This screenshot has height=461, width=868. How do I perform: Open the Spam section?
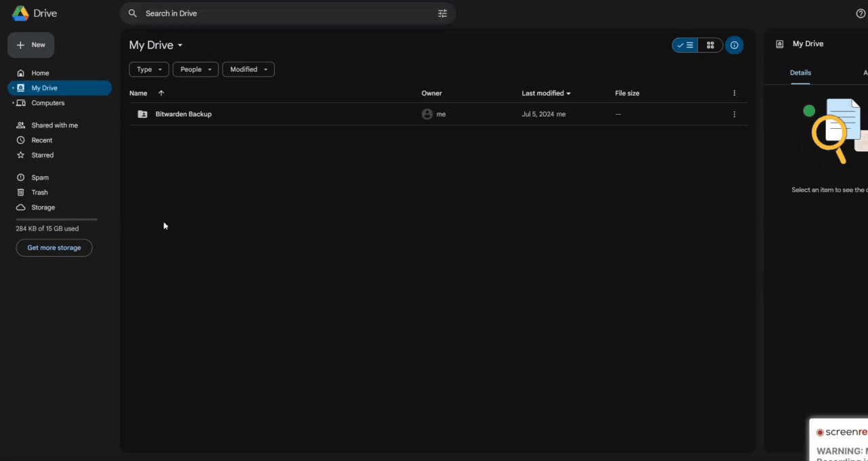(39, 178)
